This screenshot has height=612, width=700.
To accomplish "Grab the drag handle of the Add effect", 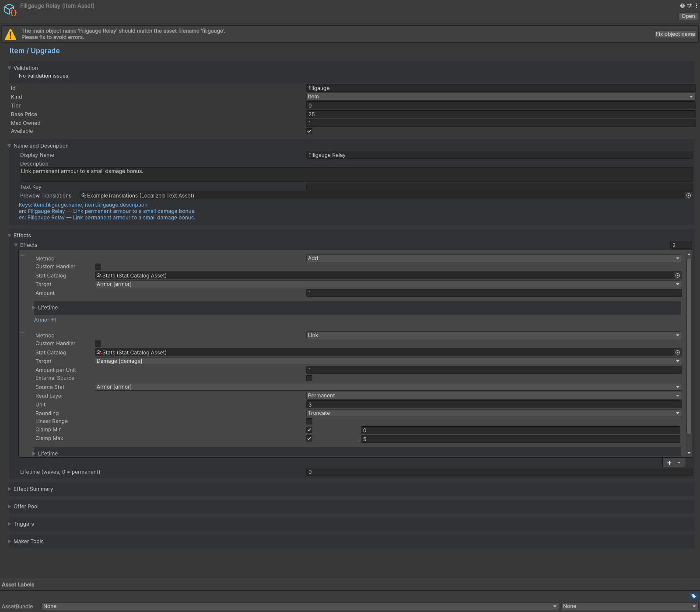I will click(x=22, y=255).
